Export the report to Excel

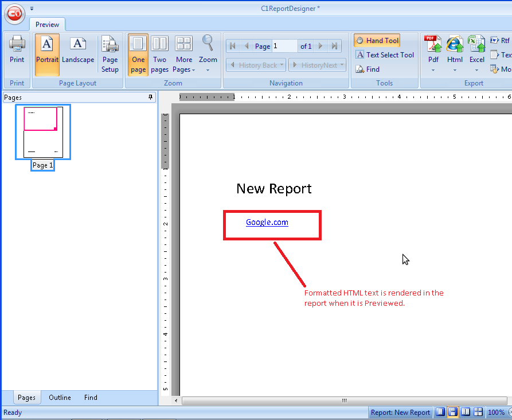click(476, 49)
